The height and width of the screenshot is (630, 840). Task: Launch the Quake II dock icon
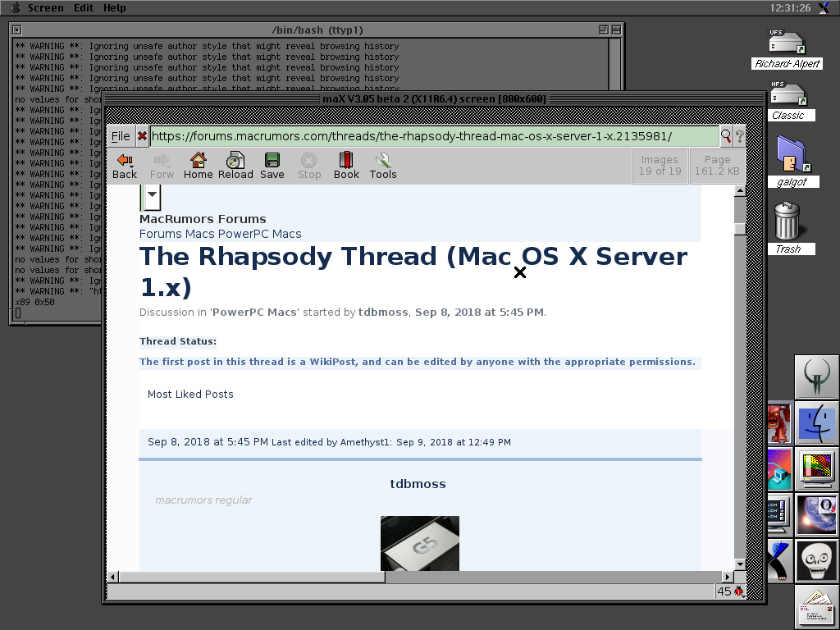click(816, 377)
